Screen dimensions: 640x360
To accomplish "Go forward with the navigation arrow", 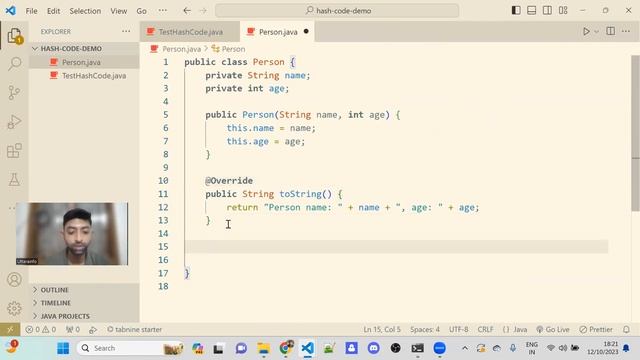I will tap(203, 11).
